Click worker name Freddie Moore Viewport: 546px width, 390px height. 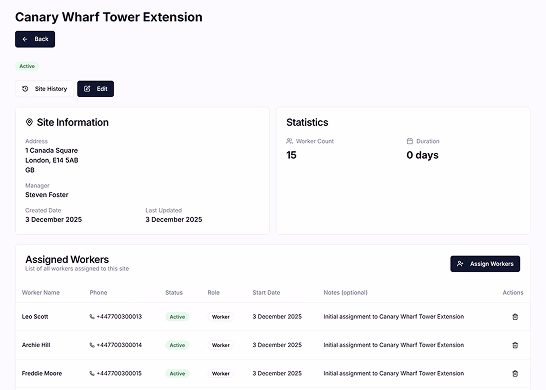click(x=42, y=373)
